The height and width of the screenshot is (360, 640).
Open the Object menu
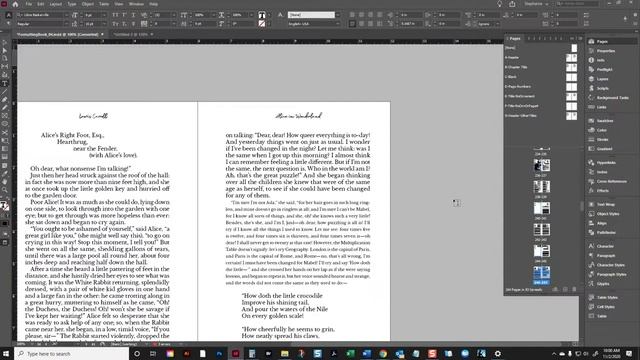point(88,4)
